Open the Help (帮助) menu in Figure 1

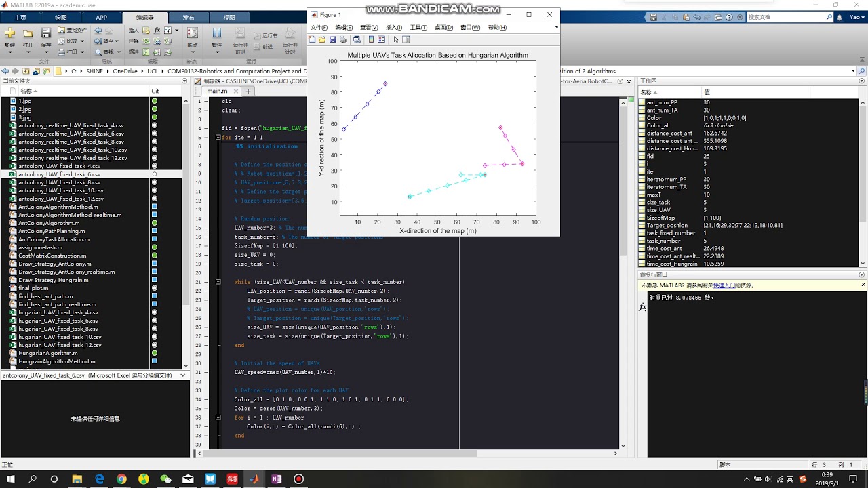(497, 28)
